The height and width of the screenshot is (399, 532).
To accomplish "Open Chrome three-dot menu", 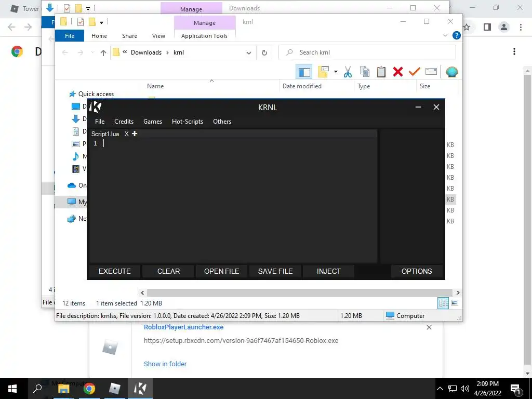I will [x=521, y=27].
